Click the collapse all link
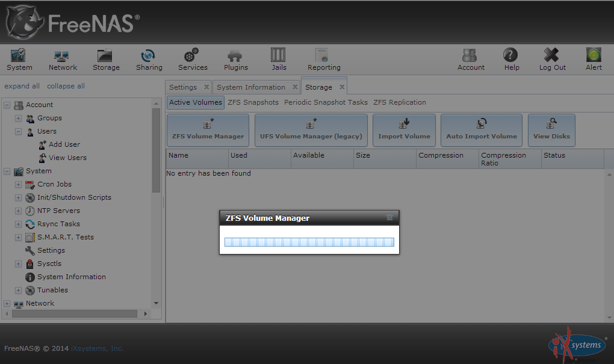The image size is (614, 364). tap(66, 86)
